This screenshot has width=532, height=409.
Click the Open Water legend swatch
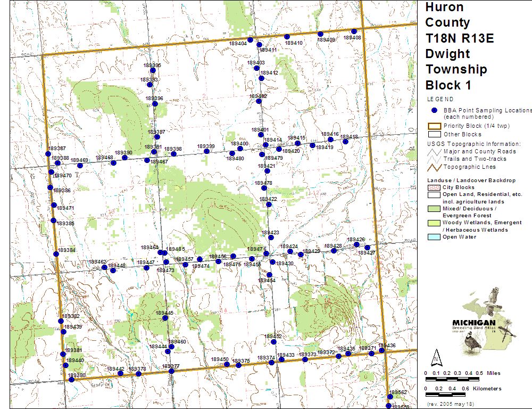tap(434, 237)
